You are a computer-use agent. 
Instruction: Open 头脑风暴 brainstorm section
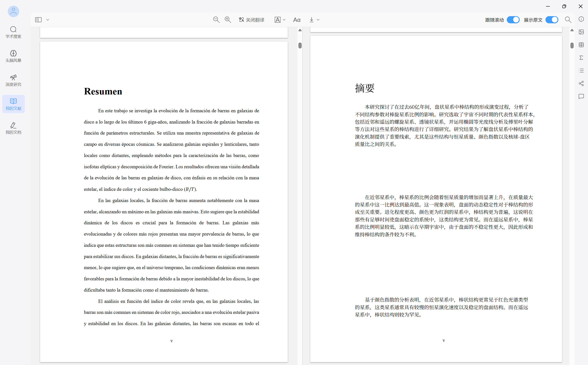pyautogui.click(x=13, y=56)
